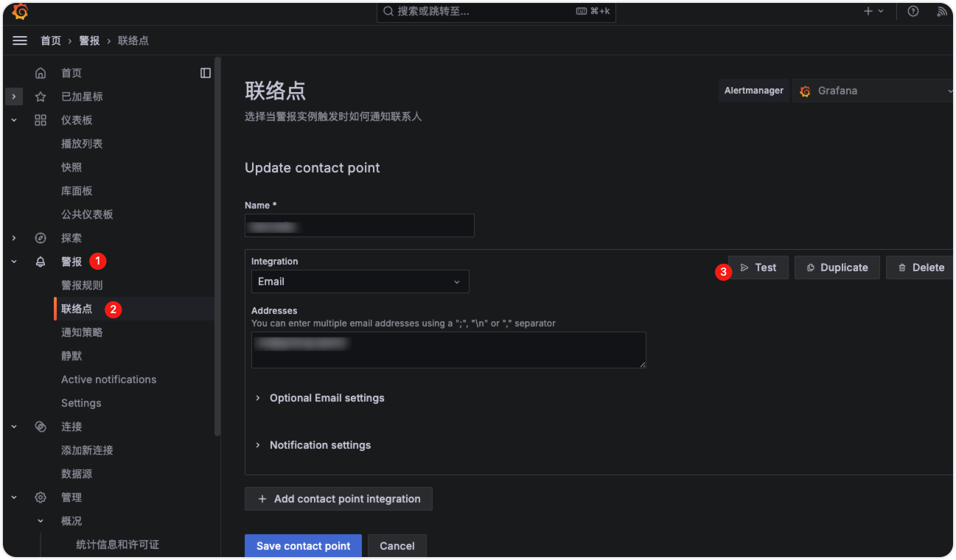Click the sidebar vertical scrollbar
This screenshot has width=956, height=560.
[x=217, y=243]
